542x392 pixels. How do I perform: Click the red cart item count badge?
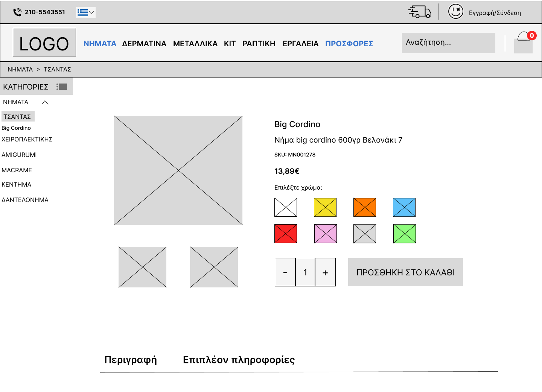click(532, 35)
